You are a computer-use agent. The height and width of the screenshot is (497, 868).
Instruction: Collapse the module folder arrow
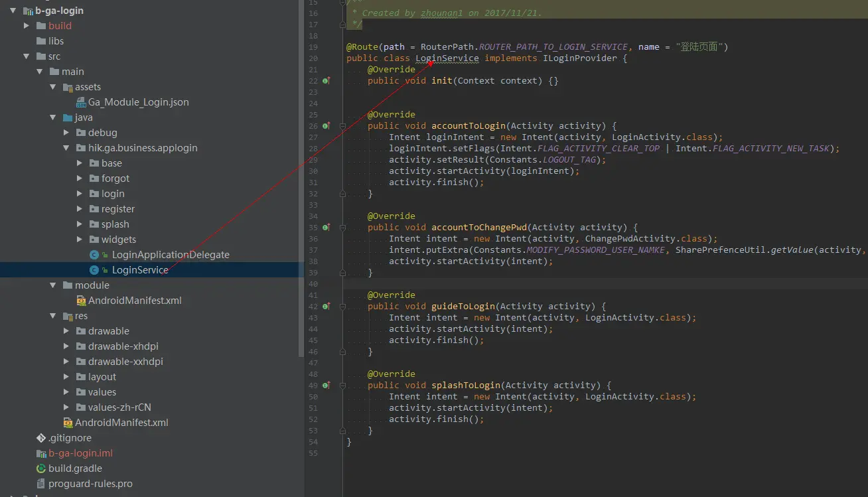click(53, 285)
